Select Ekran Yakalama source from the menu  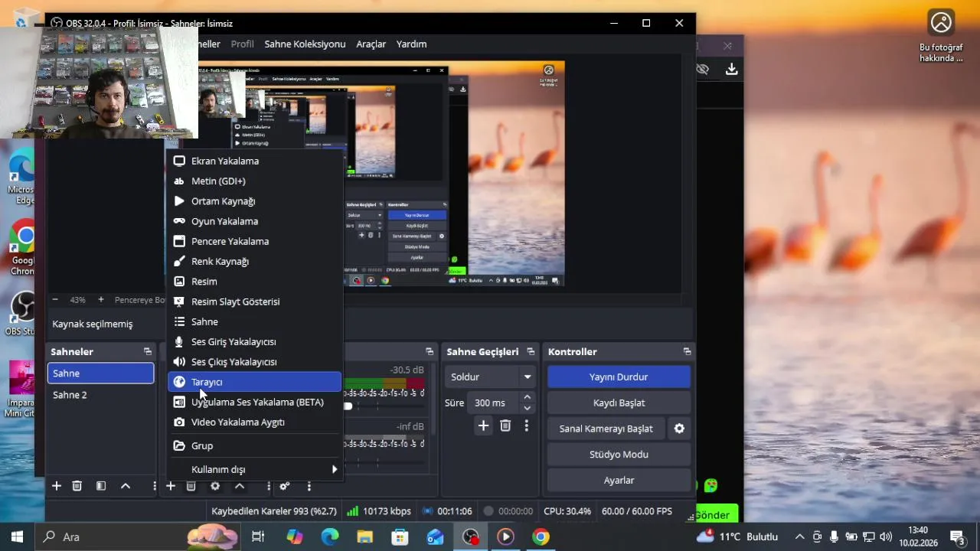tap(255, 161)
